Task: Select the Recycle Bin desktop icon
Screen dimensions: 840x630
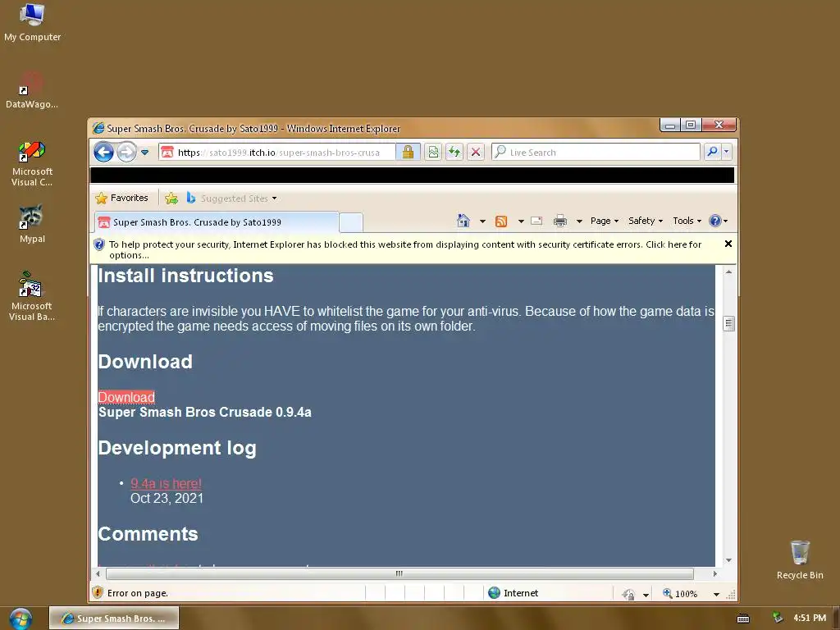Action: click(x=800, y=559)
